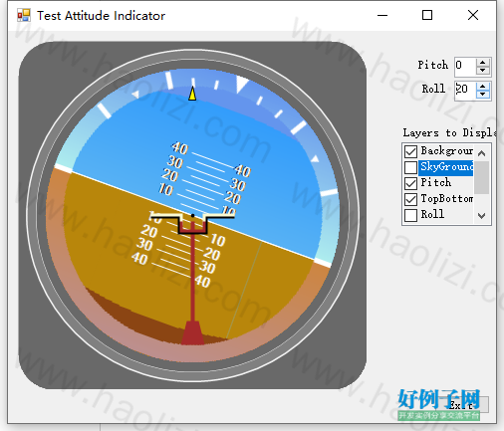Decrease Pitch value with the down arrow
Image resolution: width=504 pixels, height=431 pixels.
tap(482, 71)
